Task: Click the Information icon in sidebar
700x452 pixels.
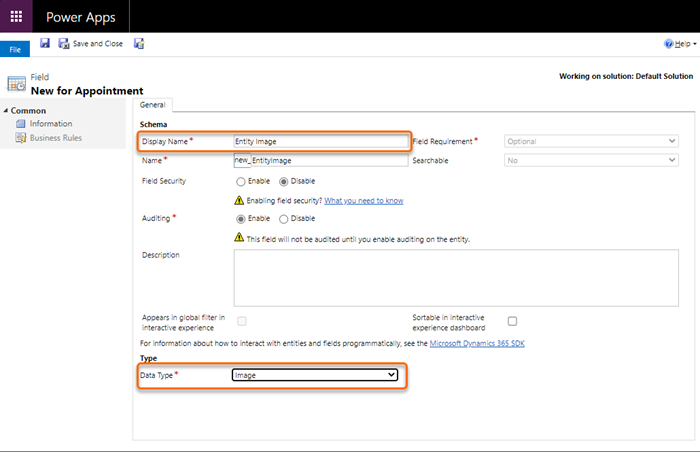Action: (21, 124)
